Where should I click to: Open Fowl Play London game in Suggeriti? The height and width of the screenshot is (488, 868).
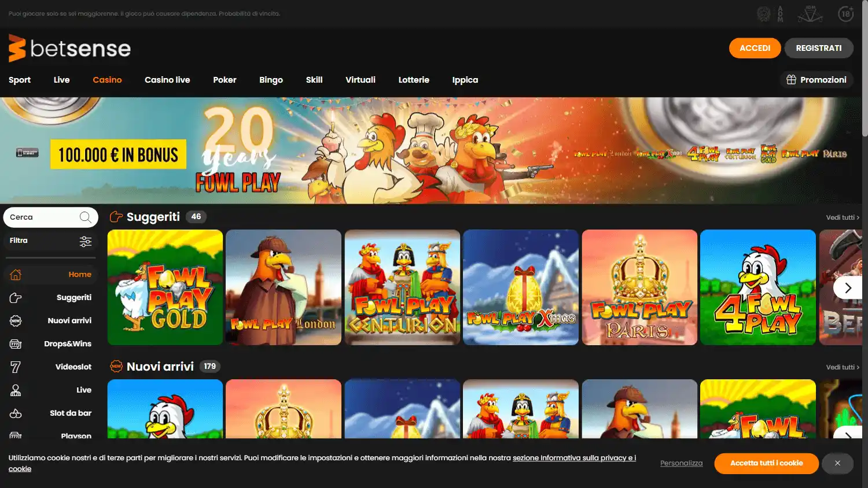(284, 287)
